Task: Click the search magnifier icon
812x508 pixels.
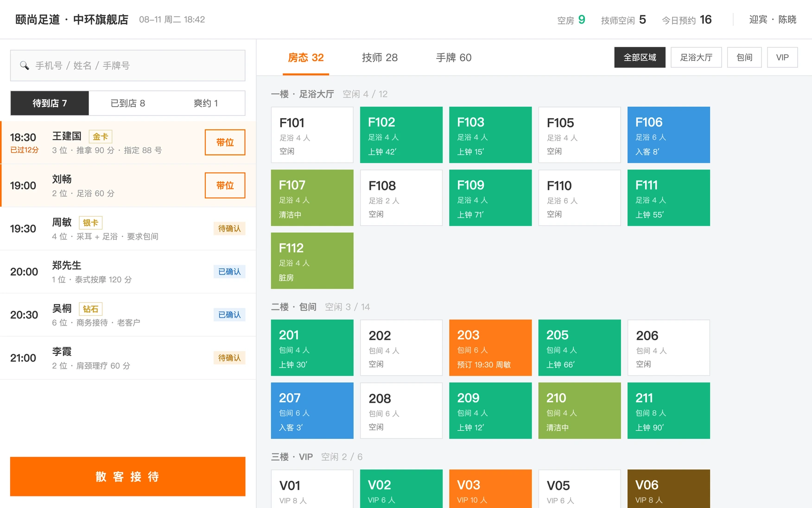Action: click(x=24, y=65)
